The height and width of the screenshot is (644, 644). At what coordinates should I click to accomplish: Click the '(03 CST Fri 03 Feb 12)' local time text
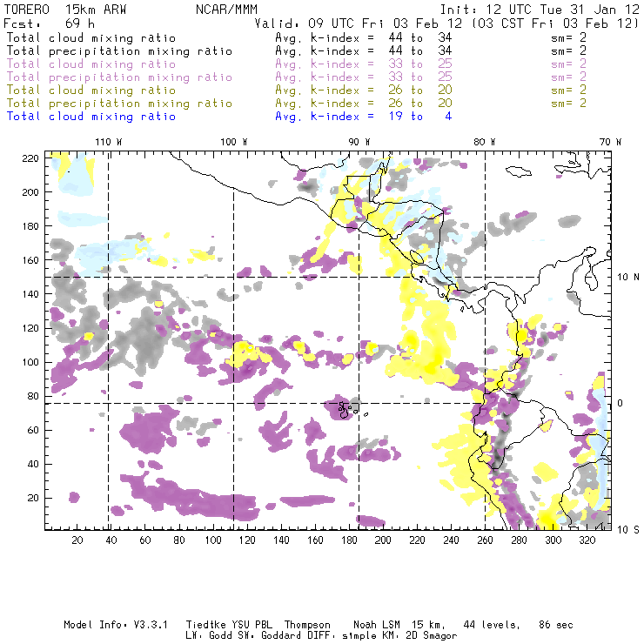coord(555,23)
